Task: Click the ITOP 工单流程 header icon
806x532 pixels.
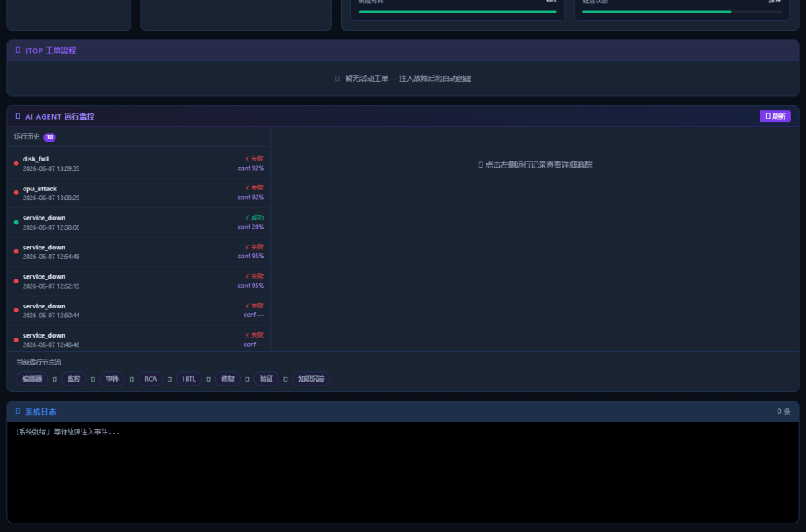Action: point(18,50)
